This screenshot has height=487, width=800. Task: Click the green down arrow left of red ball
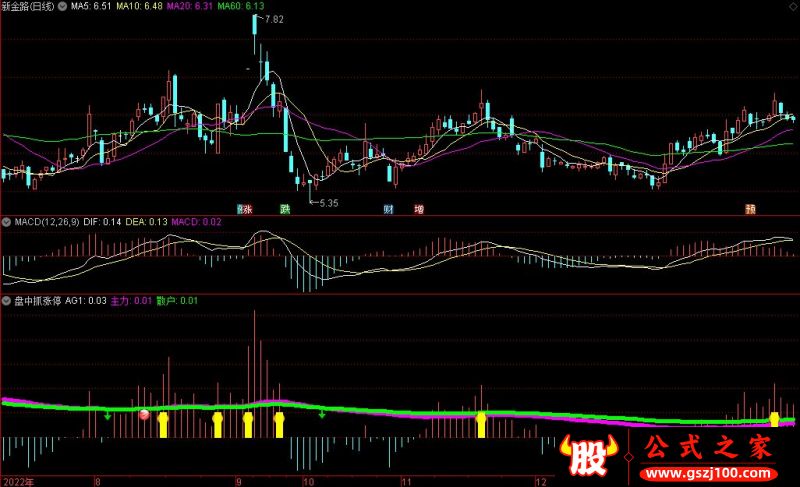(x=108, y=414)
